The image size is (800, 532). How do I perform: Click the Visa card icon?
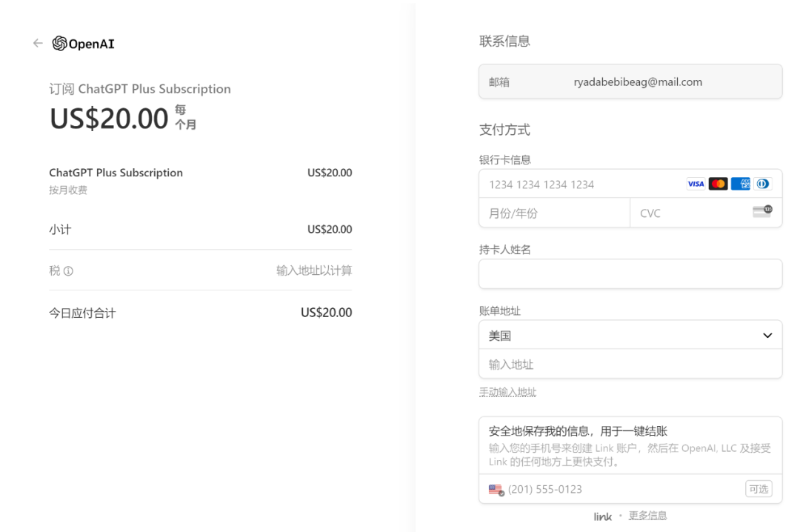pyautogui.click(x=696, y=184)
